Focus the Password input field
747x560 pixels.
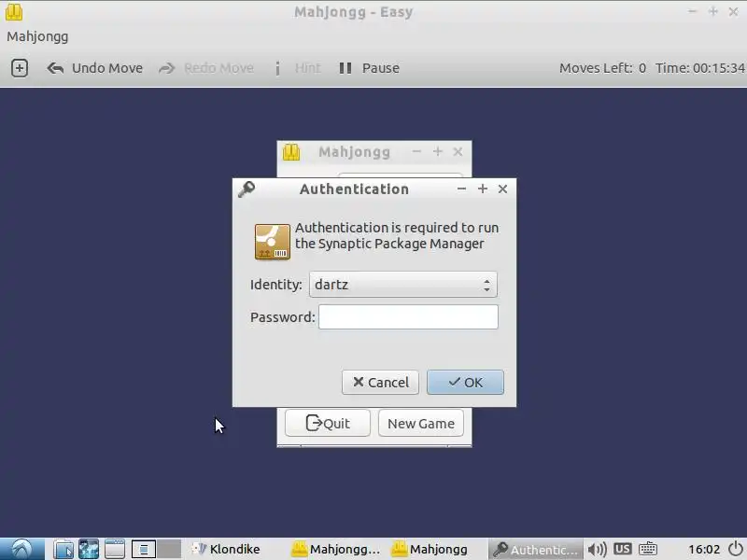pyautogui.click(x=408, y=317)
